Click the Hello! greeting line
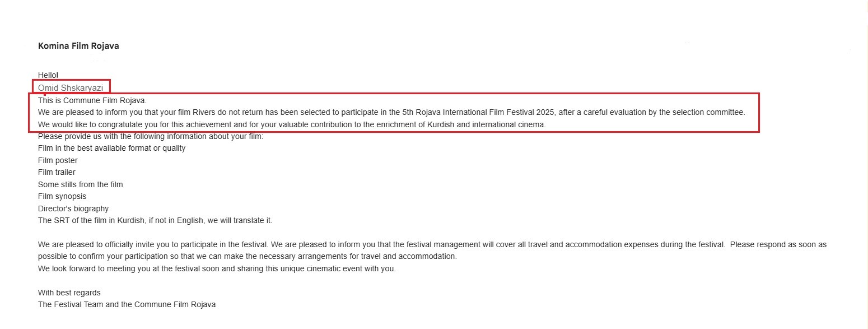 [x=48, y=75]
